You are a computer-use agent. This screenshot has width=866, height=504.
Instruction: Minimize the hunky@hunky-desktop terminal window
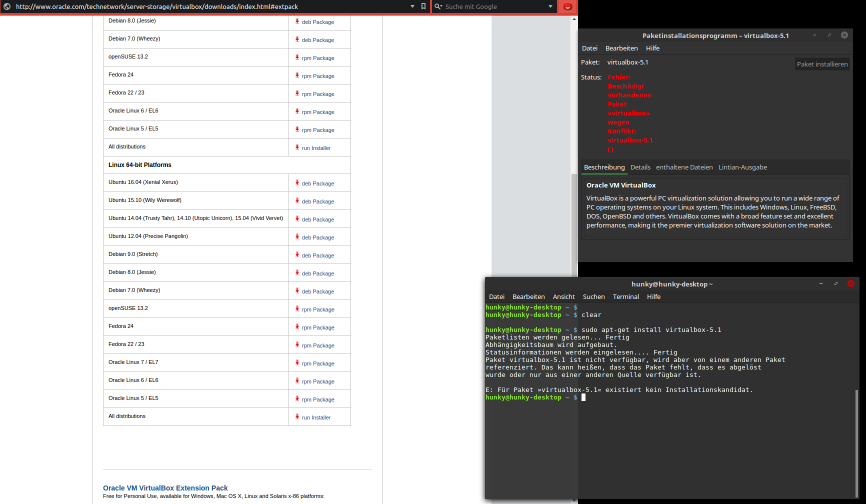tap(820, 283)
